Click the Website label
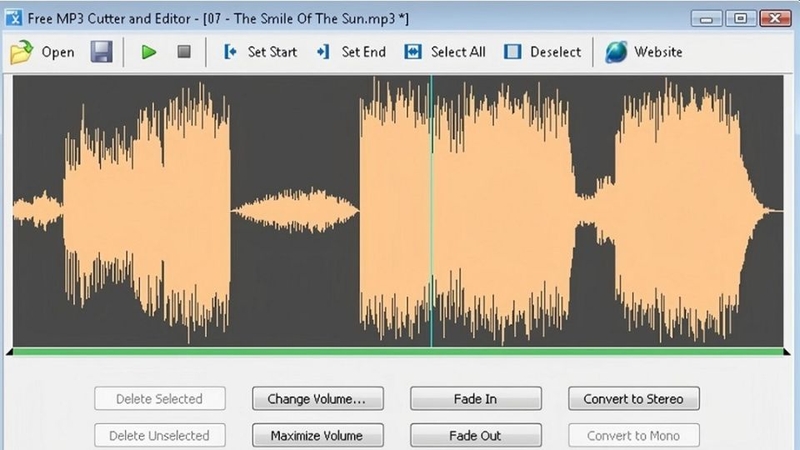 [658, 52]
